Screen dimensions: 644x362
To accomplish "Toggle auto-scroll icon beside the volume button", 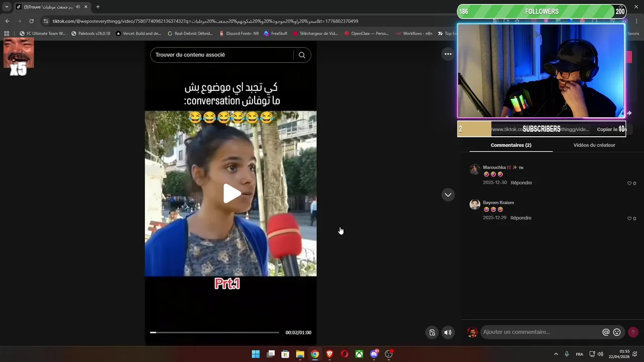I will coord(432,332).
